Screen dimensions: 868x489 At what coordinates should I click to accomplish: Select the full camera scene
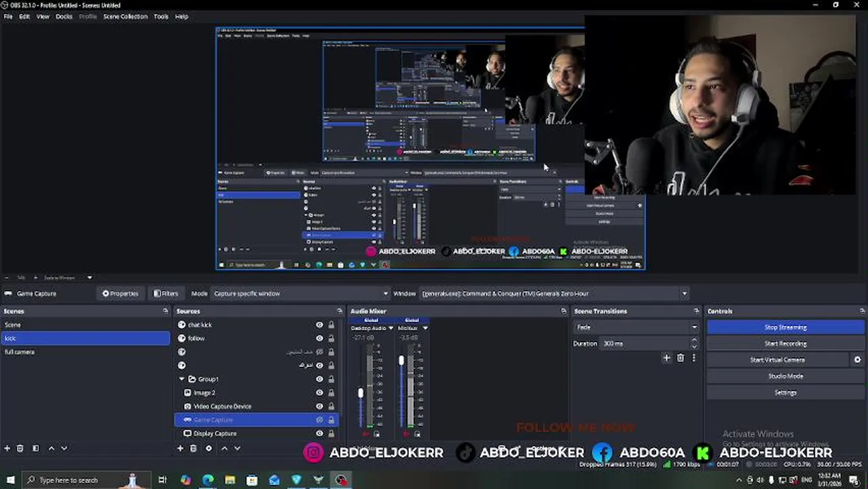pyautogui.click(x=86, y=352)
